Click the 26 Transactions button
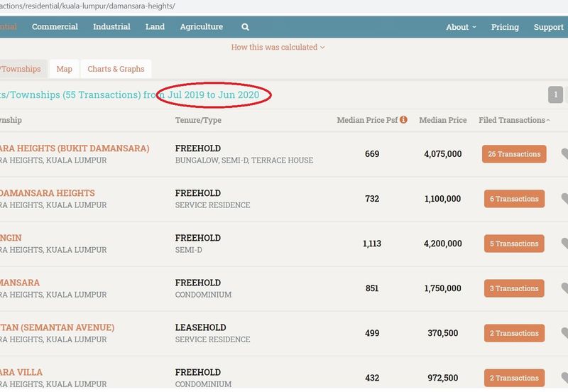The width and height of the screenshot is (568, 392). pos(514,154)
